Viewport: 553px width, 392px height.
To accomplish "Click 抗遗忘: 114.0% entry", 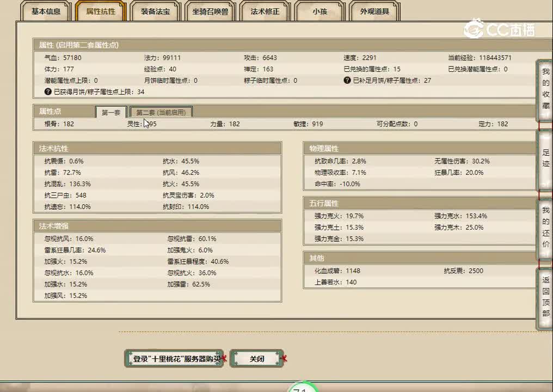I will click(x=67, y=206).
